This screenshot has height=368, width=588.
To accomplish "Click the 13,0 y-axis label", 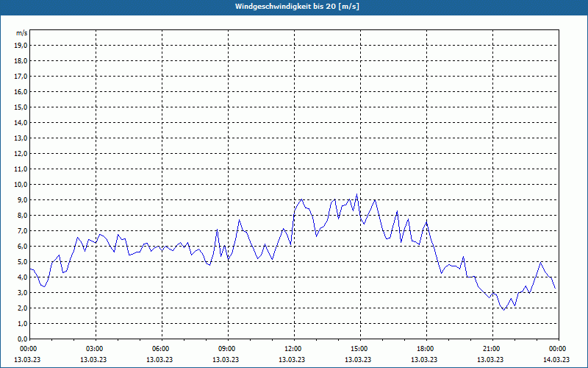I will point(21,138).
